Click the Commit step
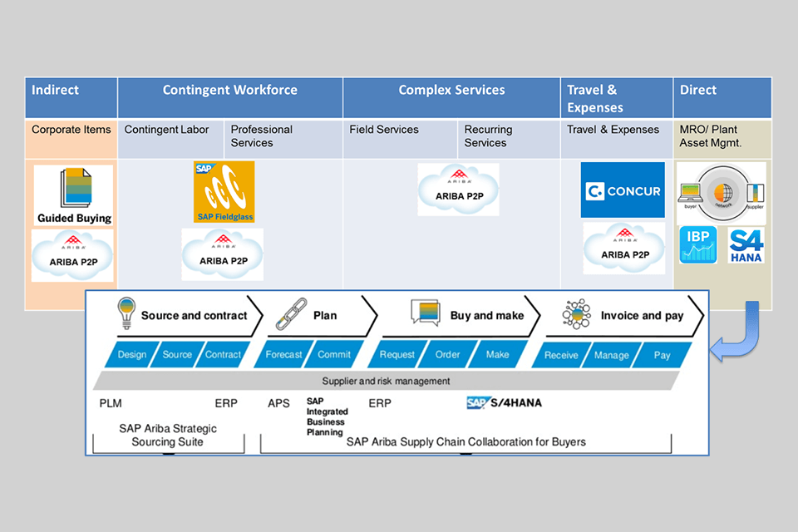Viewport: 798px width, 532px height. 334,354
